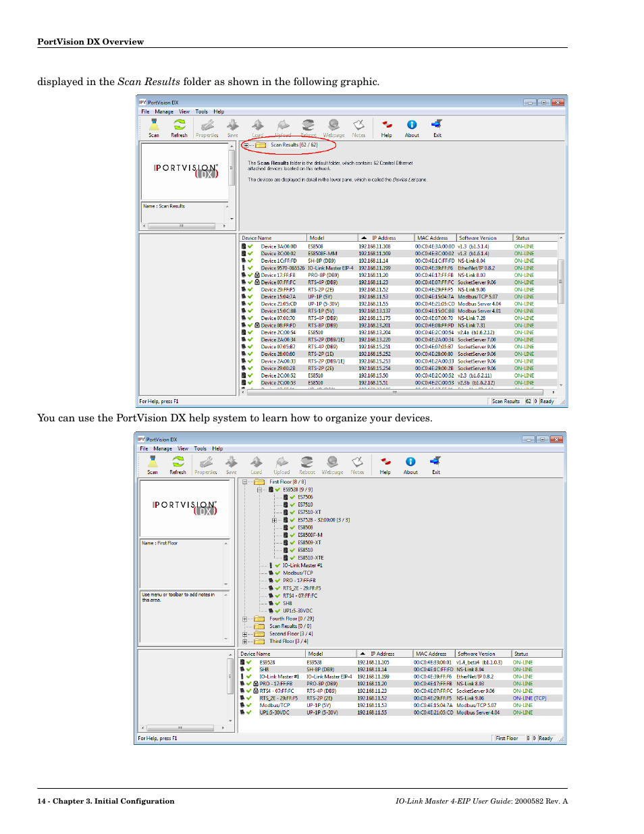Click Upload icon in lower PortVision window
Screen dimensions: 644x834
coord(282,465)
